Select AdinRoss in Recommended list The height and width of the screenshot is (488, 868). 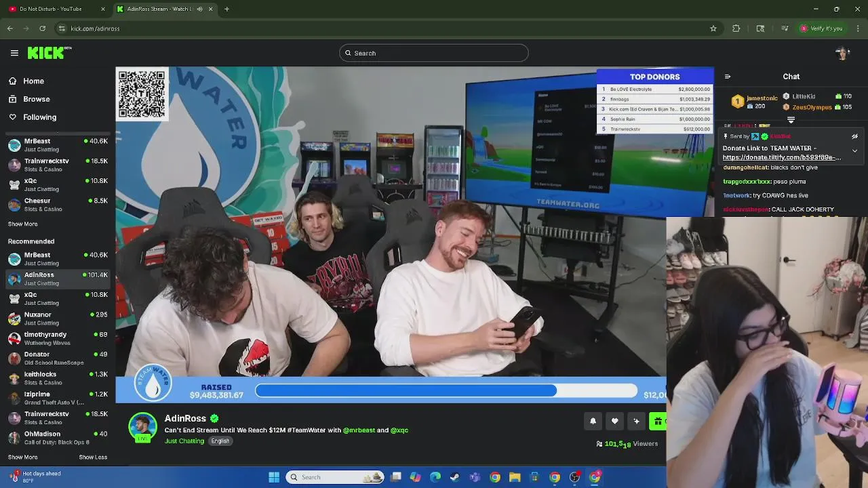58,279
